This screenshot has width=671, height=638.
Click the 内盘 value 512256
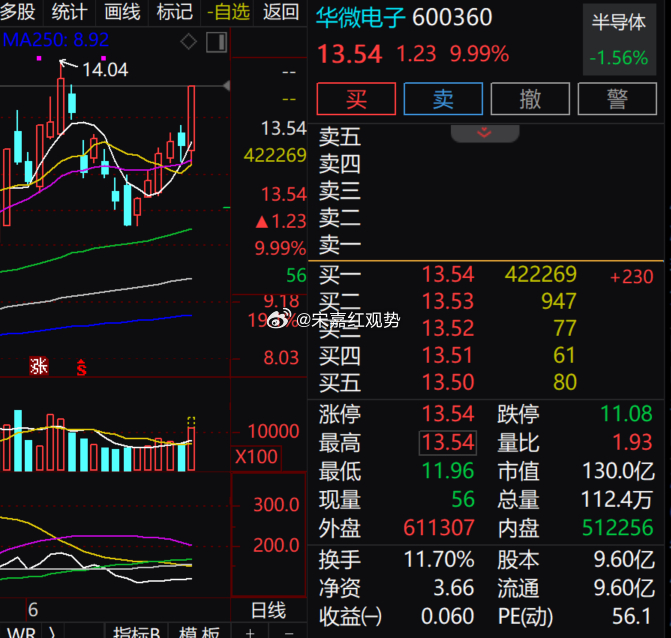pyautogui.click(x=618, y=528)
